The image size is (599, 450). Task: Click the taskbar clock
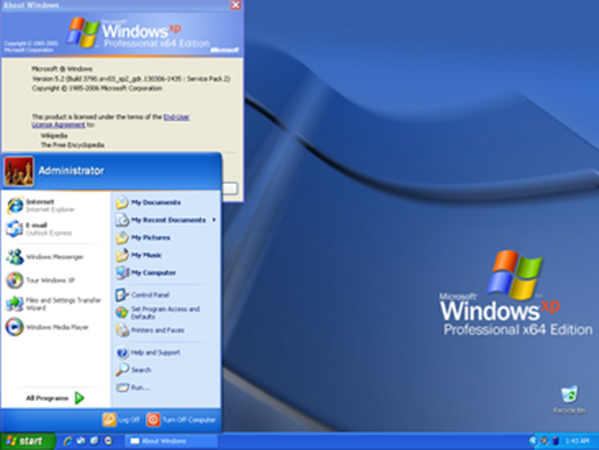pos(577,441)
